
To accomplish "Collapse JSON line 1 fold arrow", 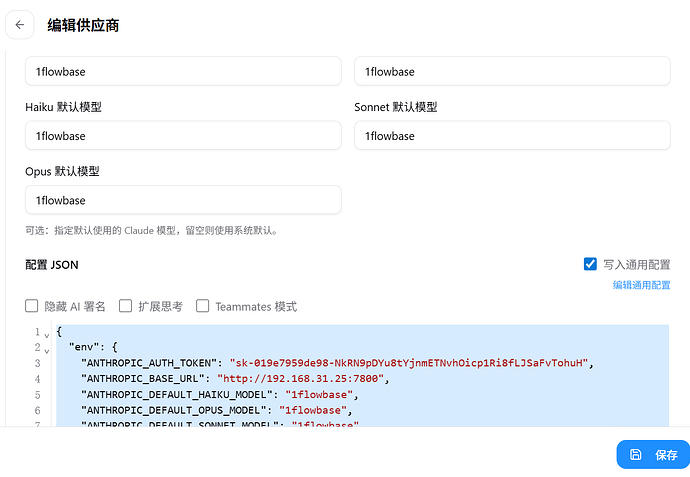I will pos(47,335).
